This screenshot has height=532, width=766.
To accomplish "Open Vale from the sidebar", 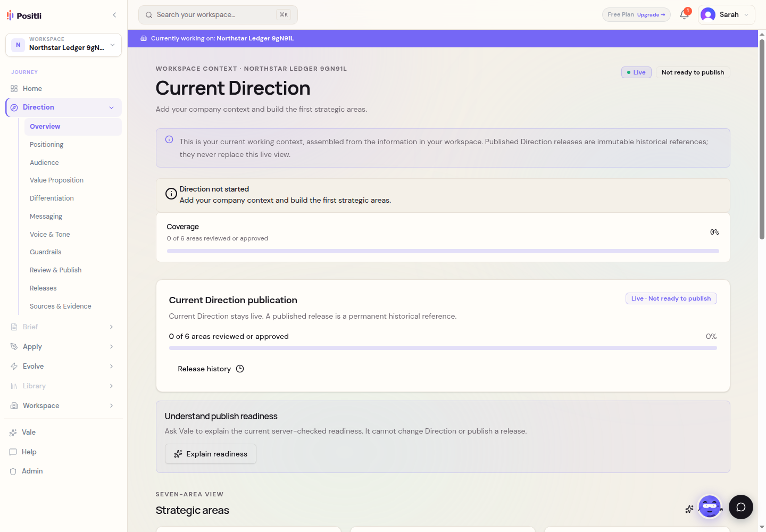I will tap(63, 433).
